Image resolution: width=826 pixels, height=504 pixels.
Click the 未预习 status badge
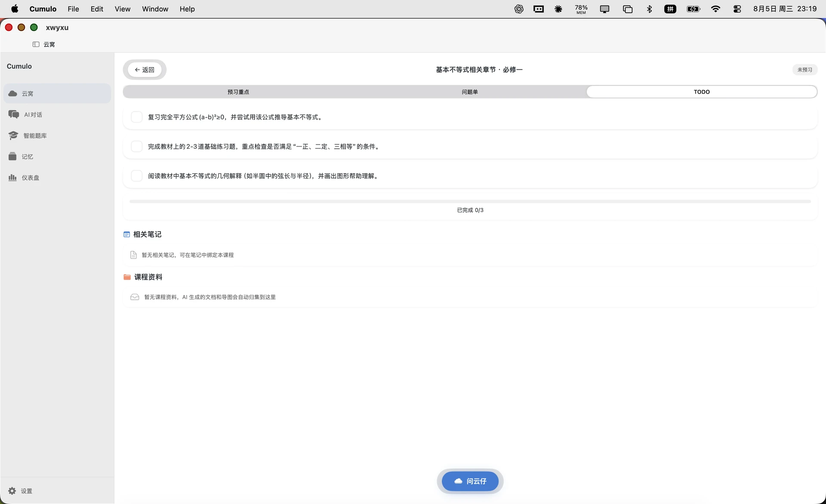pyautogui.click(x=804, y=70)
